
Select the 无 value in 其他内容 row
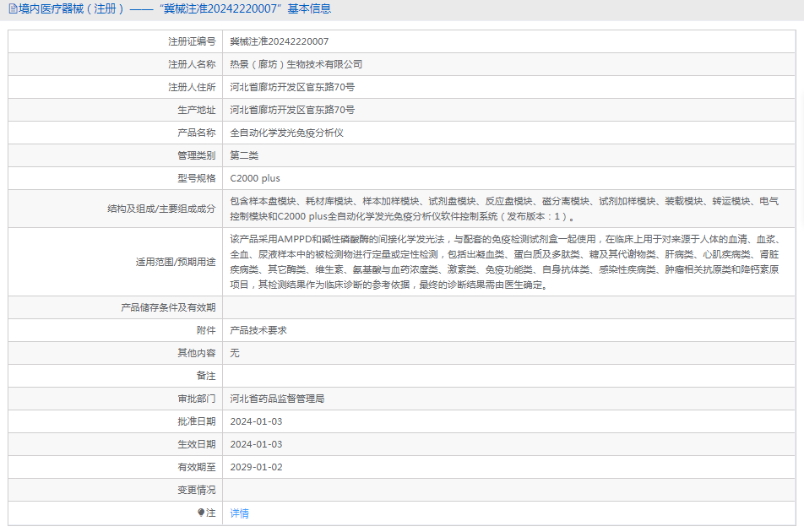coord(234,353)
